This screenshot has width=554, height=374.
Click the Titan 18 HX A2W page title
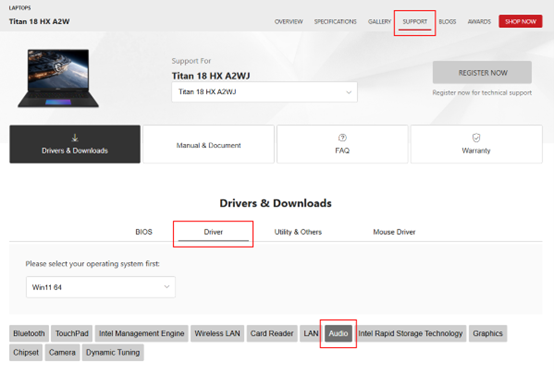[x=39, y=22]
